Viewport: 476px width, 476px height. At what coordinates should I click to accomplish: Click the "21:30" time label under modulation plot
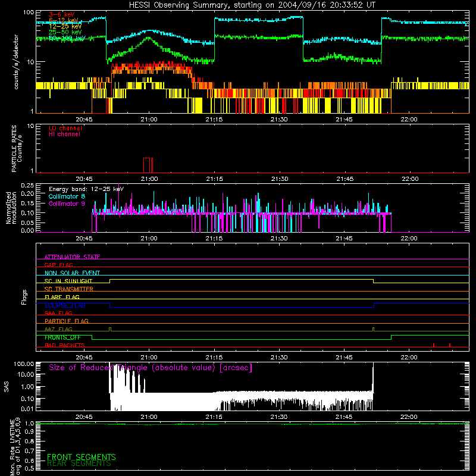click(279, 239)
